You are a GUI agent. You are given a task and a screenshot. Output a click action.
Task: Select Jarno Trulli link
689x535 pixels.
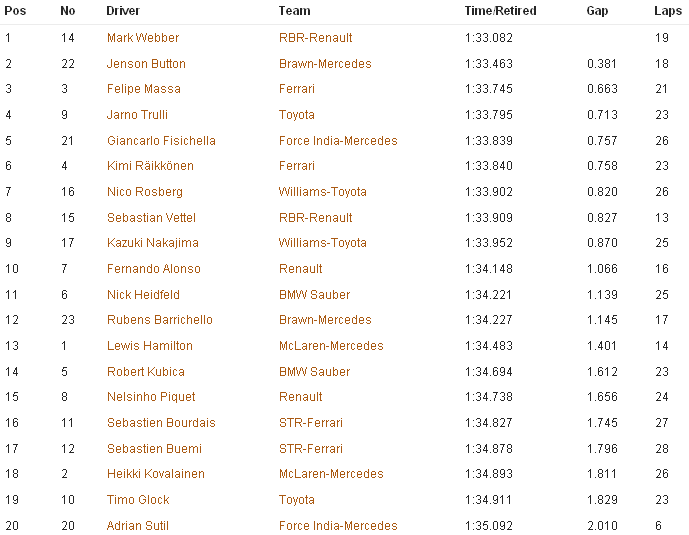pyautogui.click(x=137, y=115)
